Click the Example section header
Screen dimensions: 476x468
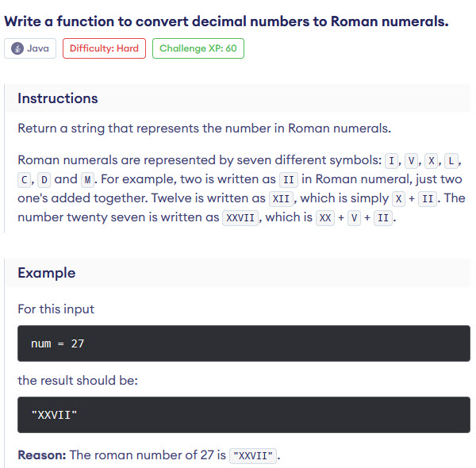point(47,273)
